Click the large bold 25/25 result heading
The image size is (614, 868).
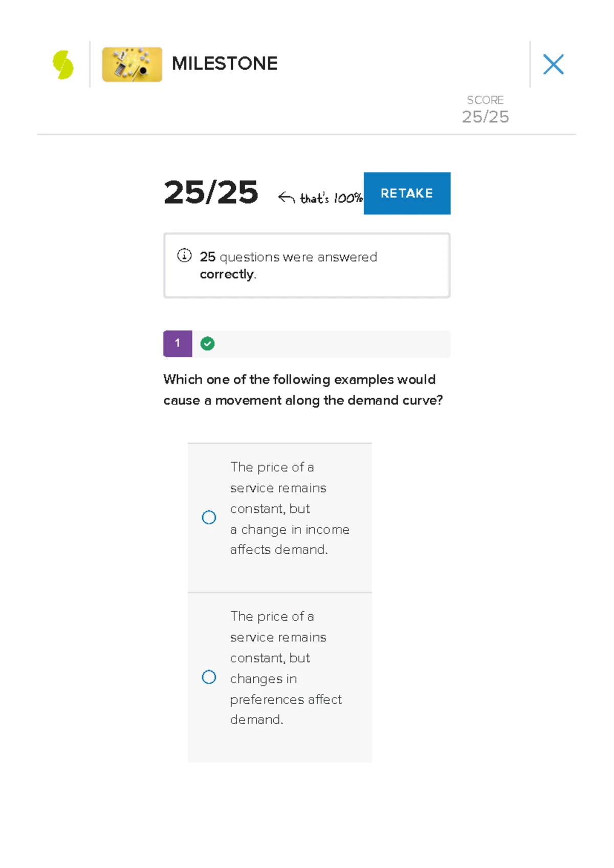tap(211, 192)
